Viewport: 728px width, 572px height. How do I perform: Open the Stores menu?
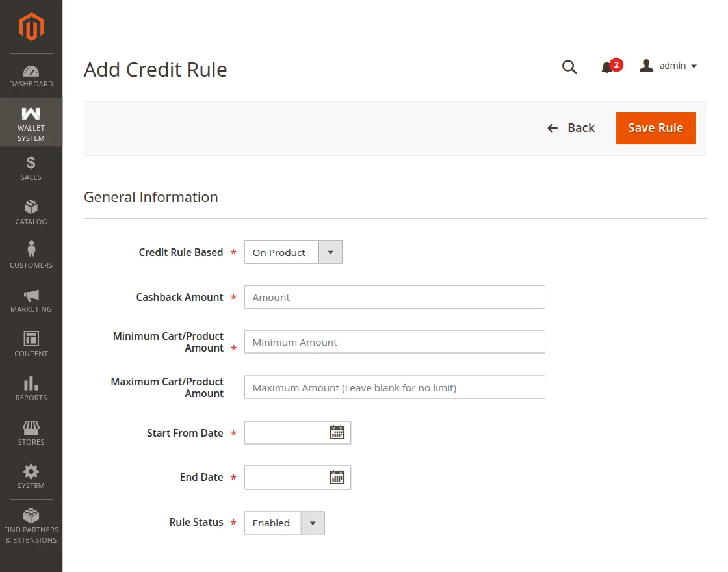[x=31, y=433]
